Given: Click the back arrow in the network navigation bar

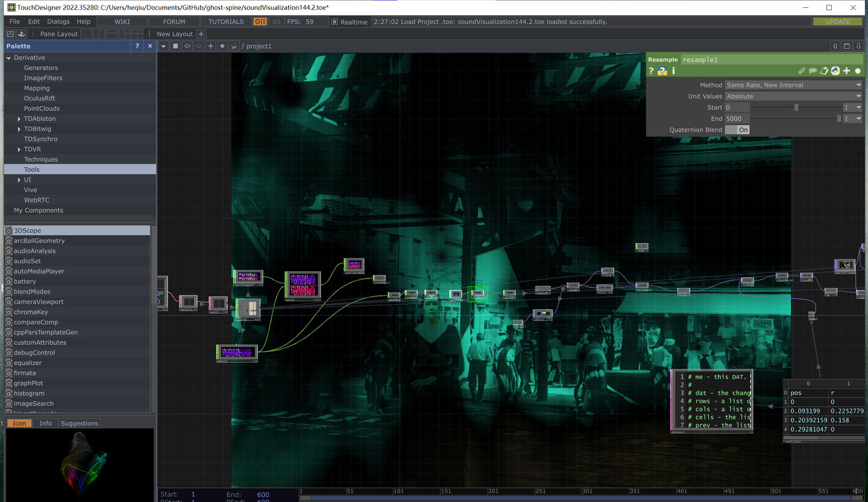Looking at the screenshot, I should (x=187, y=46).
